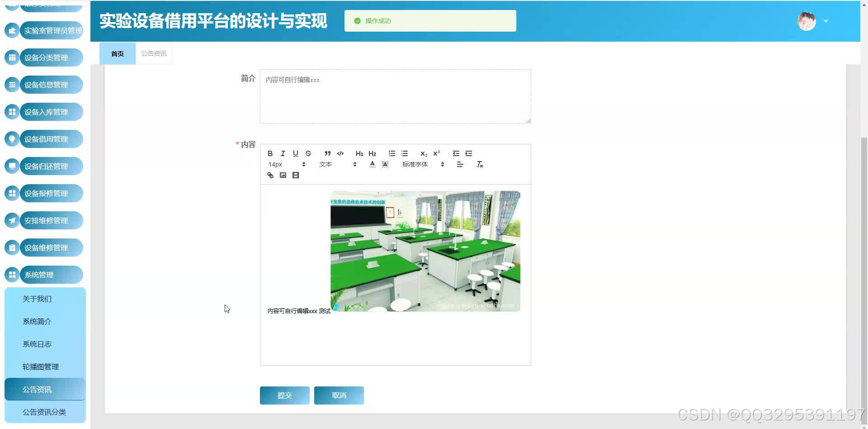Submit the form with the 提交 button
The height and width of the screenshot is (429, 868).
[x=284, y=395]
